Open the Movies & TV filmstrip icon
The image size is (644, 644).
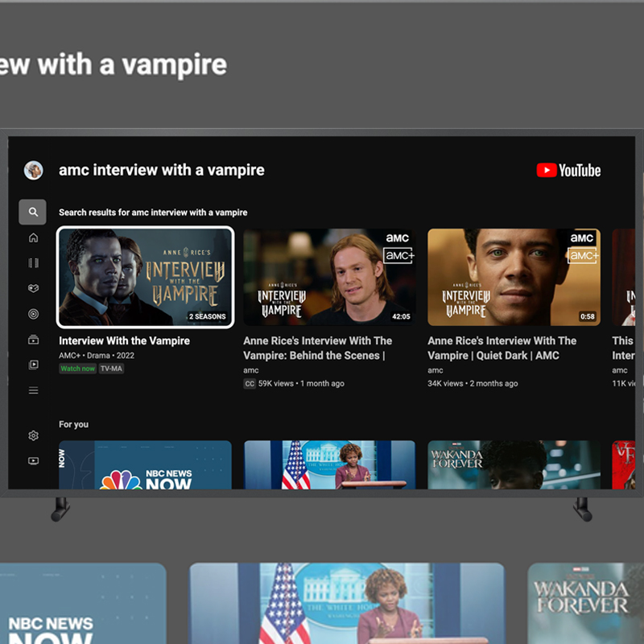(x=33, y=262)
